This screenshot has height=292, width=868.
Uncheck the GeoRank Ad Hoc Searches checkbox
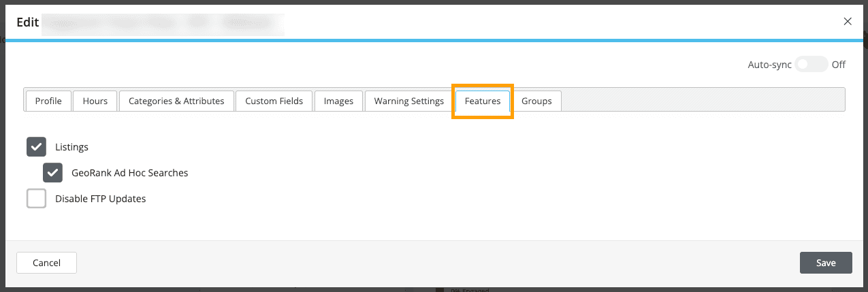pos(52,173)
